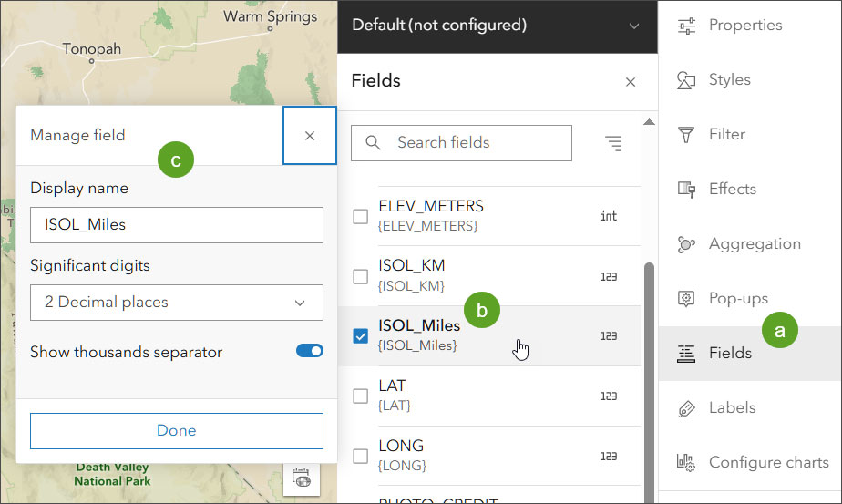Click the field sort options icon
The image size is (842, 504).
click(x=613, y=143)
